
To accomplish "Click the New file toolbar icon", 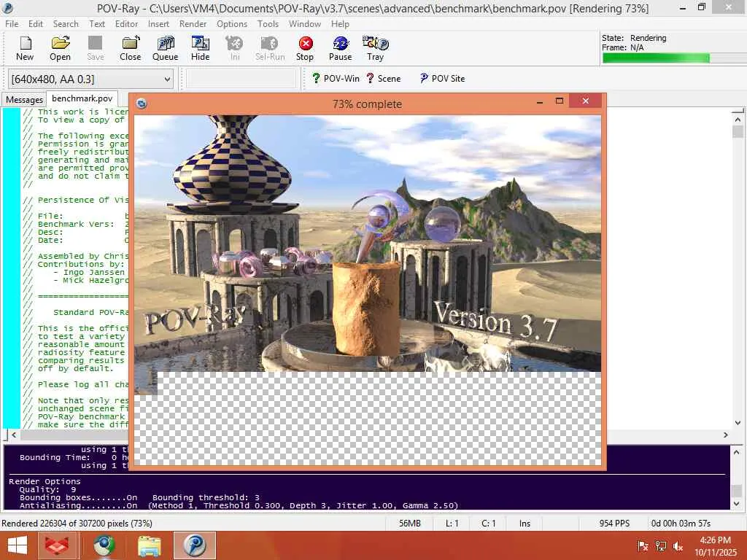I will point(25,49).
